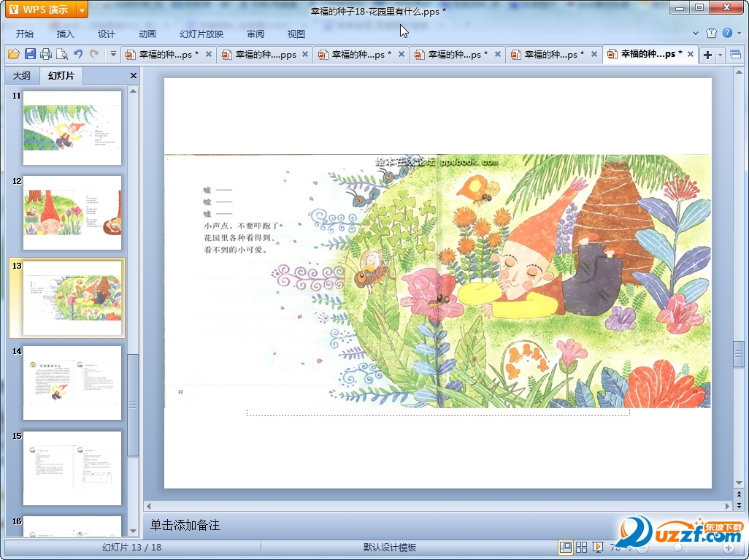The image size is (749, 560).
Task: Open the 视图 menu tab
Action: coord(296,34)
